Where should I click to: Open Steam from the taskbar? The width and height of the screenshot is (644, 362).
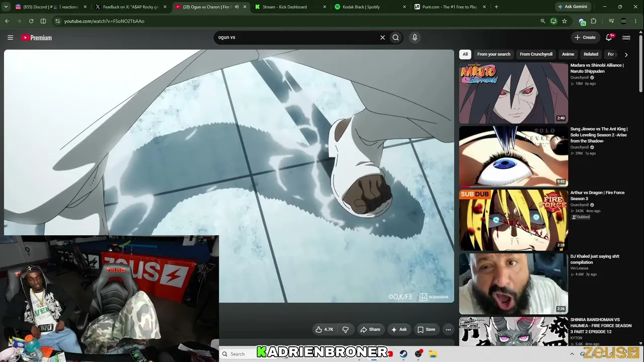point(404,354)
